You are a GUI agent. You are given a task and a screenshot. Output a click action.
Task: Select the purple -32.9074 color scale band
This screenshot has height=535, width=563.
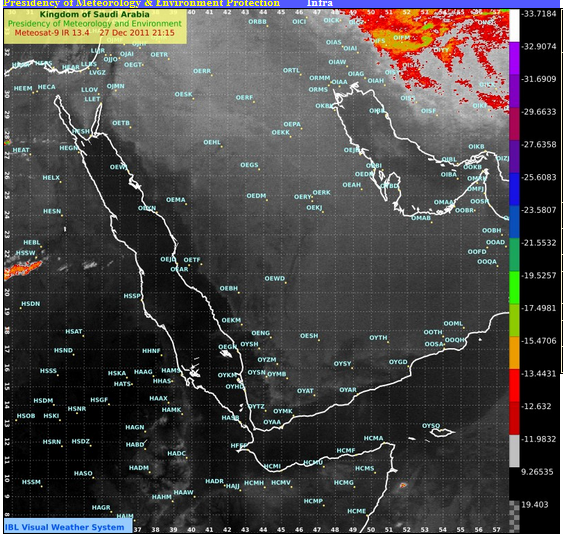(x=514, y=58)
